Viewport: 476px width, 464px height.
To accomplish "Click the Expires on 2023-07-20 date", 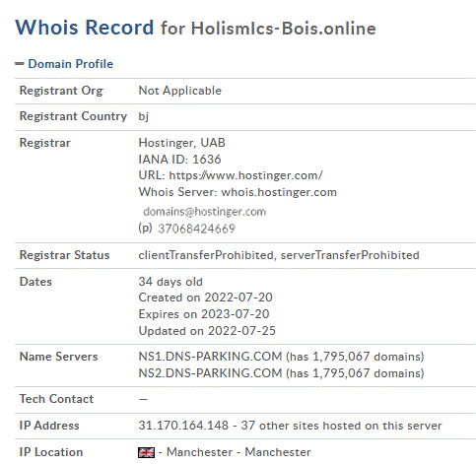I will [x=204, y=314].
